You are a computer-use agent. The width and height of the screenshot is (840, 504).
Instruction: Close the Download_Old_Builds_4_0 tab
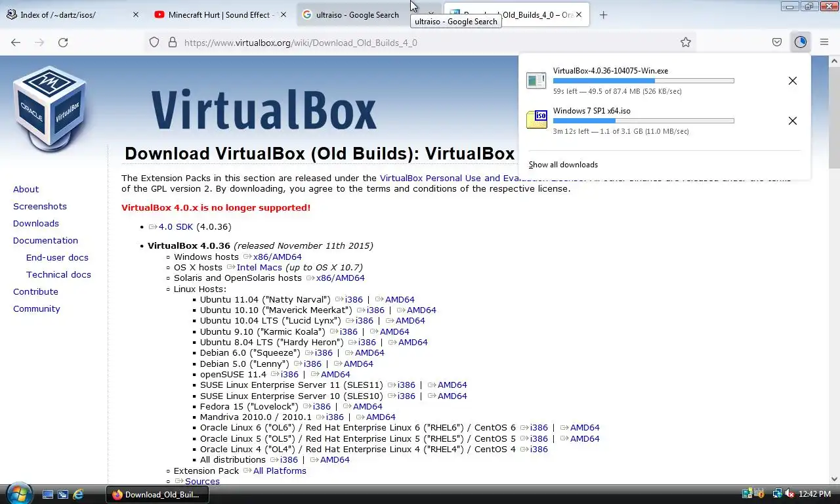(x=579, y=14)
